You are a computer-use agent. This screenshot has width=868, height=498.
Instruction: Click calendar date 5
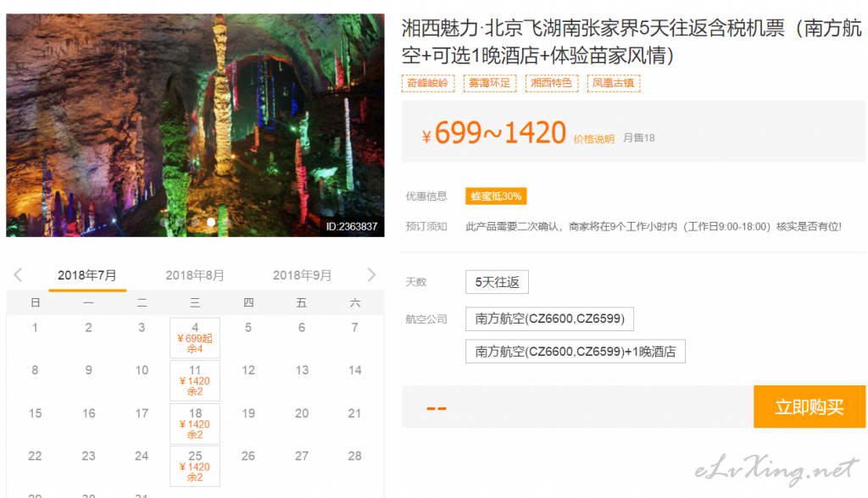[248, 328]
